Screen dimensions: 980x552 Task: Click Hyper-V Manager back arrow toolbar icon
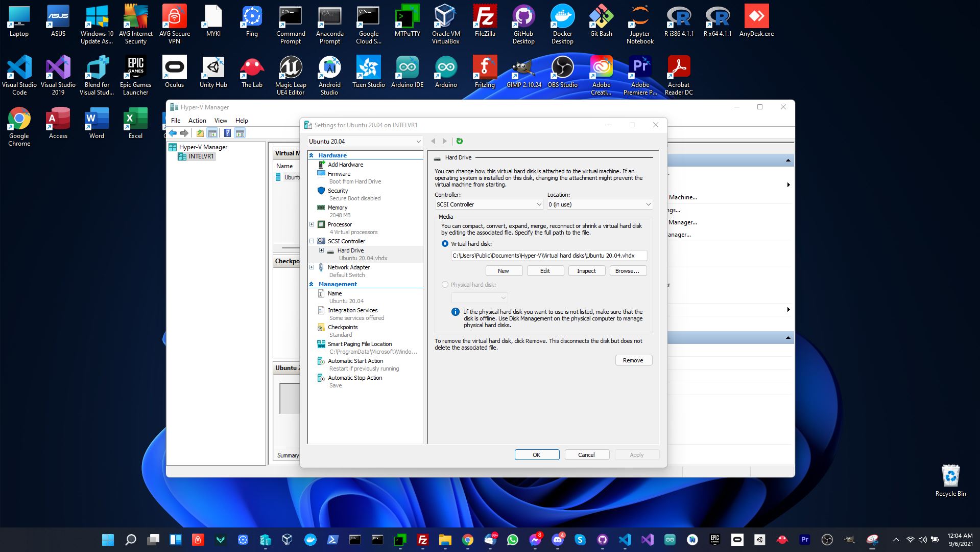coord(173,133)
